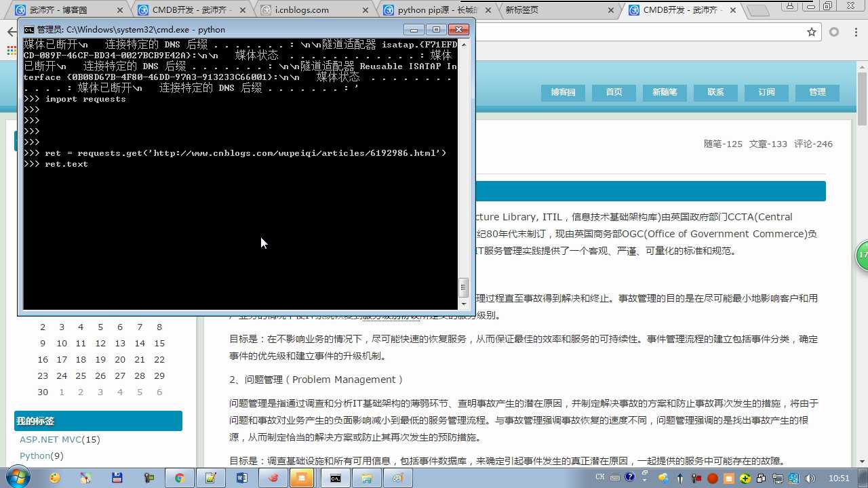Open Microsoft Word from the taskbar
This screenshot has width=868, height=488.
pyautogui.click(x=242, y=478)
